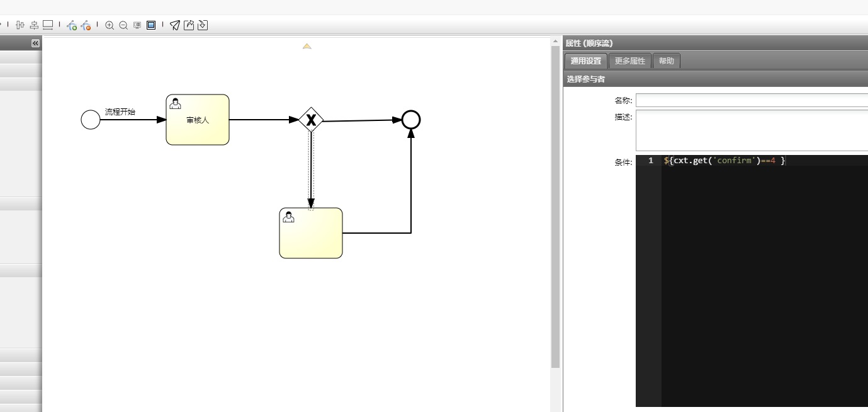Click the paper plane deploy icon
868x412 pixels.
tap(175, 25)
